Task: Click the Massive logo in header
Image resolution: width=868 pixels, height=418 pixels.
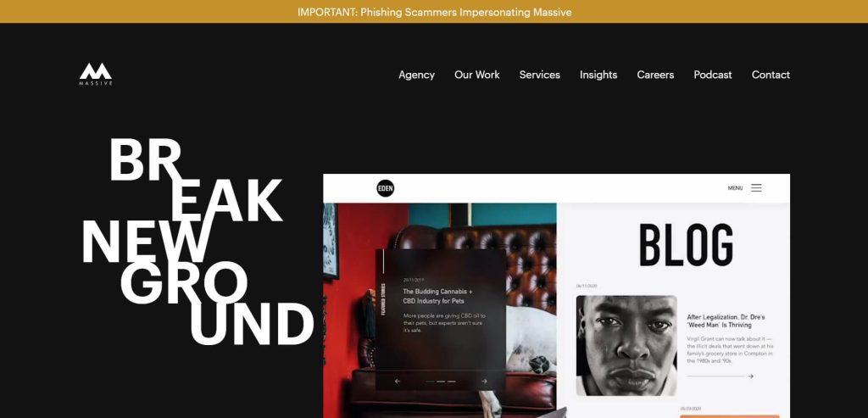Action: point(95,74)
